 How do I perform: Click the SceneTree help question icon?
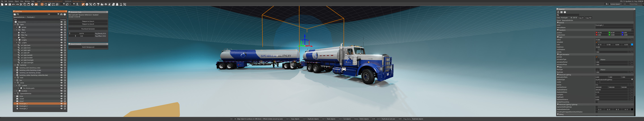pos(65,14)
